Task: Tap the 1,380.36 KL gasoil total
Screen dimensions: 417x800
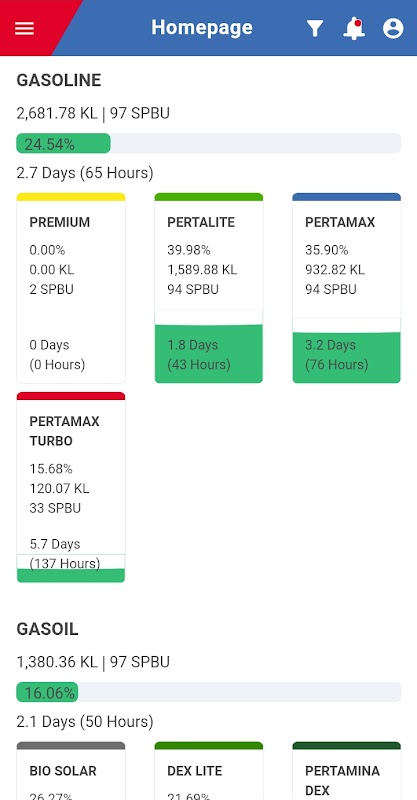Action: click(x=57, y=662)
